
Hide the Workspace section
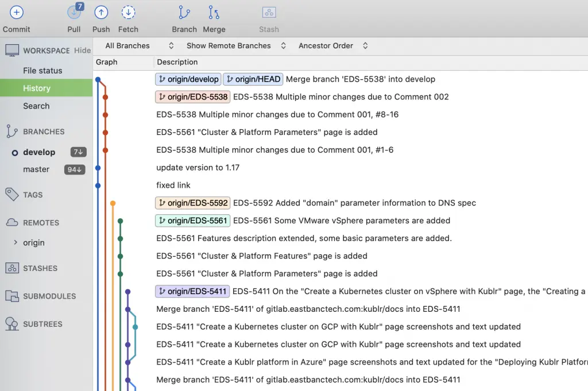click(x=82, y=50)
